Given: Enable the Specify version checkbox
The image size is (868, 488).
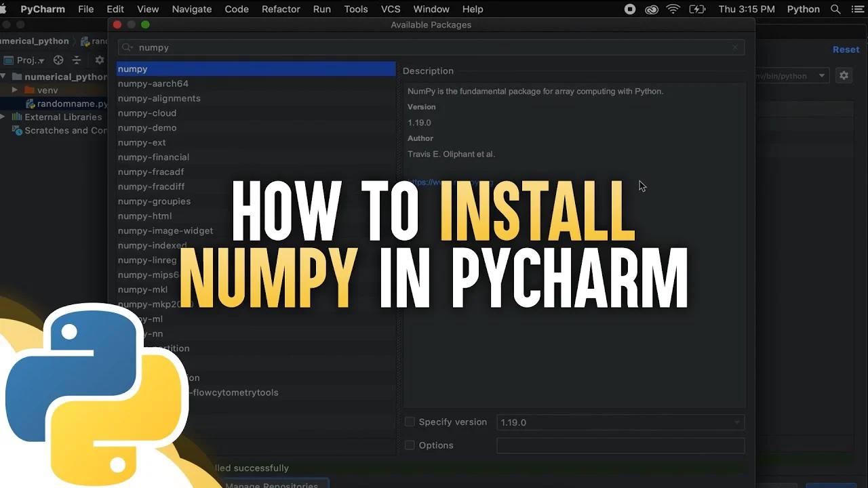Looking at the screenshot, I should click(410, 422).
